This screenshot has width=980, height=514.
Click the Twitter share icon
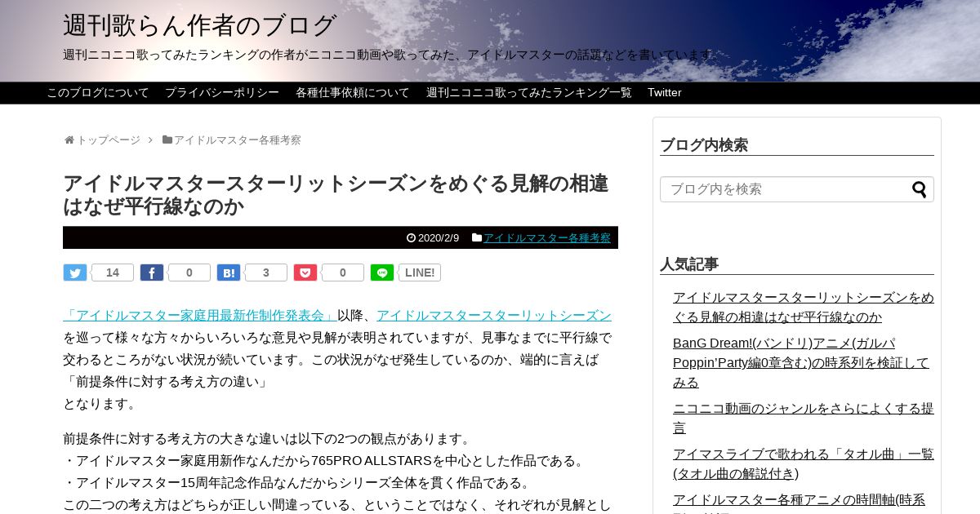click(x=75, y=273)
